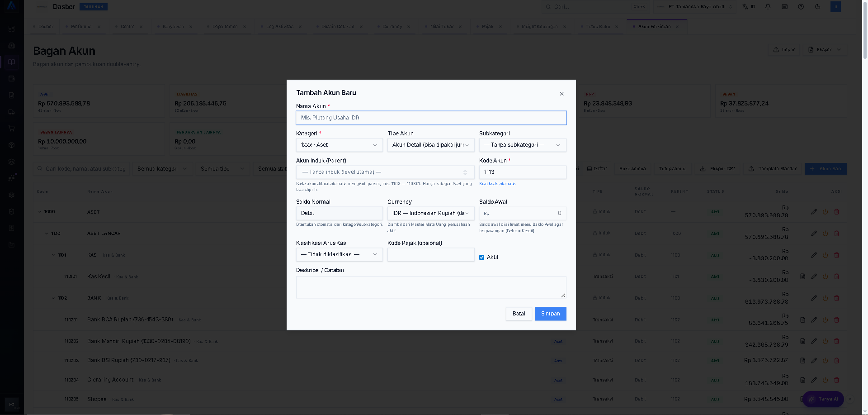The image size is (868, 415).
Task: Click the Simpan button
Action: pos(550,314)
